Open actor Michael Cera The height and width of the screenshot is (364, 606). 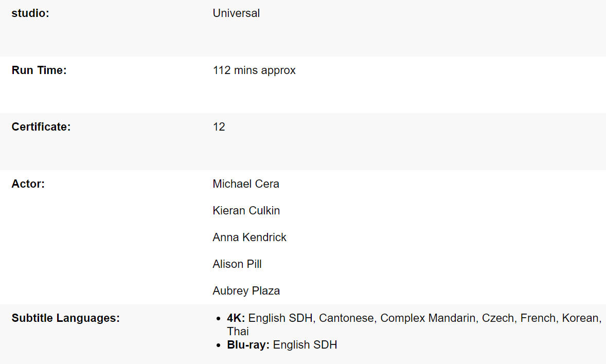pyautogui.click(x=246, y=184)
